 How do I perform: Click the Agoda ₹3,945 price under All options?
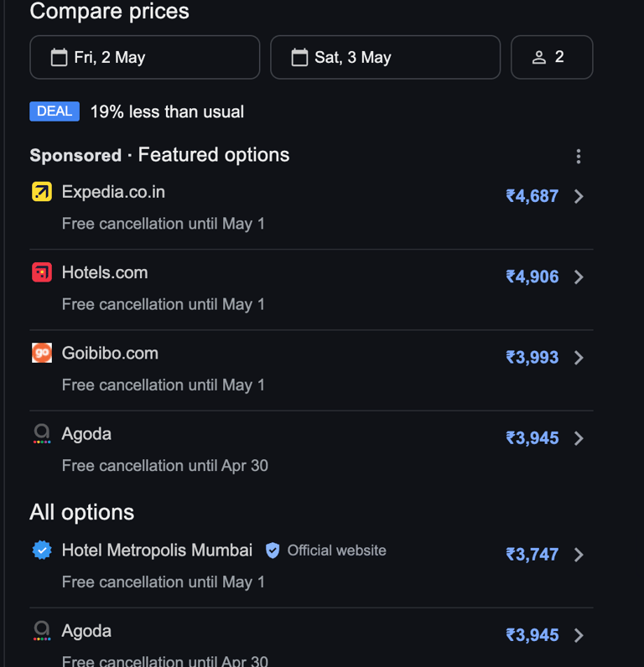click(x=532, y=635)
